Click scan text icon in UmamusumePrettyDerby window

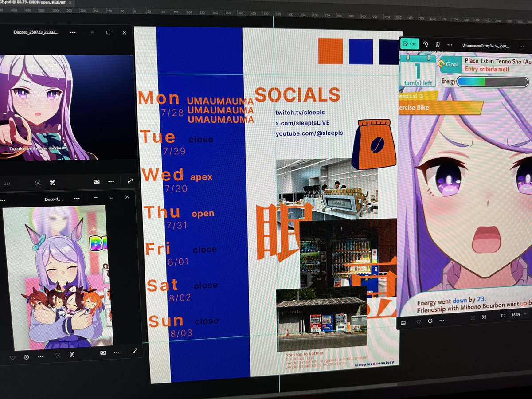coord(483,317)
